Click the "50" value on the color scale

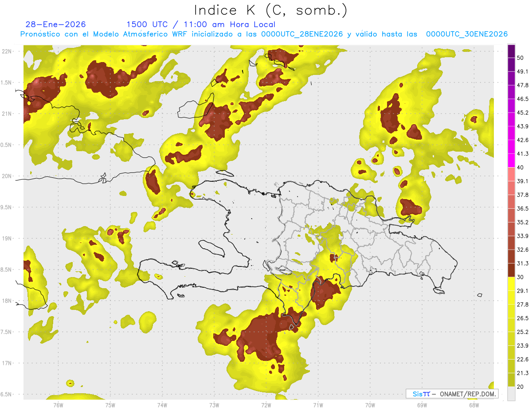tap(520, 58)
